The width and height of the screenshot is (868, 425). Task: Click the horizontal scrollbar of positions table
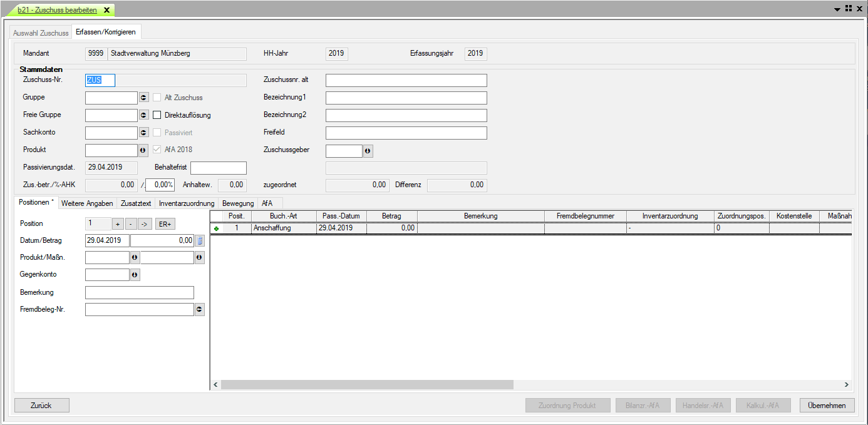[x=366, y=385]
